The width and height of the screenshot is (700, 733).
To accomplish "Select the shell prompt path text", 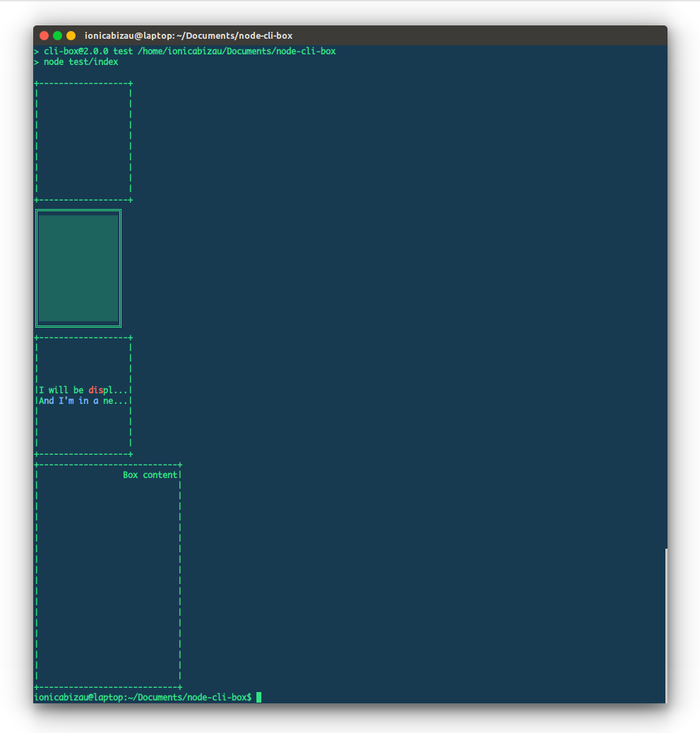I will click(141, 697).
